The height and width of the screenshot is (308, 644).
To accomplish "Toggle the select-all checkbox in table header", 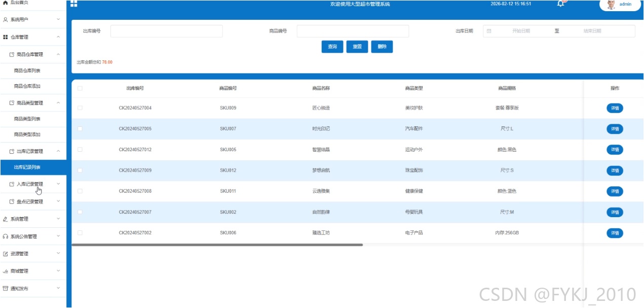I will (x=80, y=88).
